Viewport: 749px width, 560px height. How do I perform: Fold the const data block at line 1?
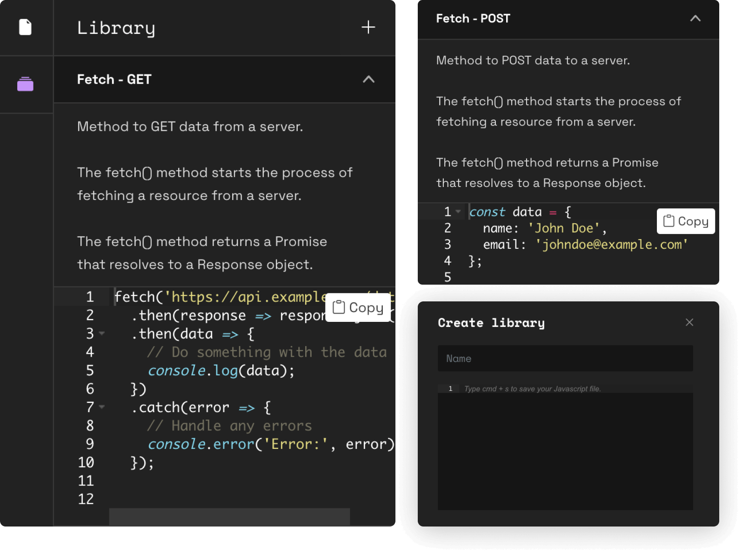point(458,212)
